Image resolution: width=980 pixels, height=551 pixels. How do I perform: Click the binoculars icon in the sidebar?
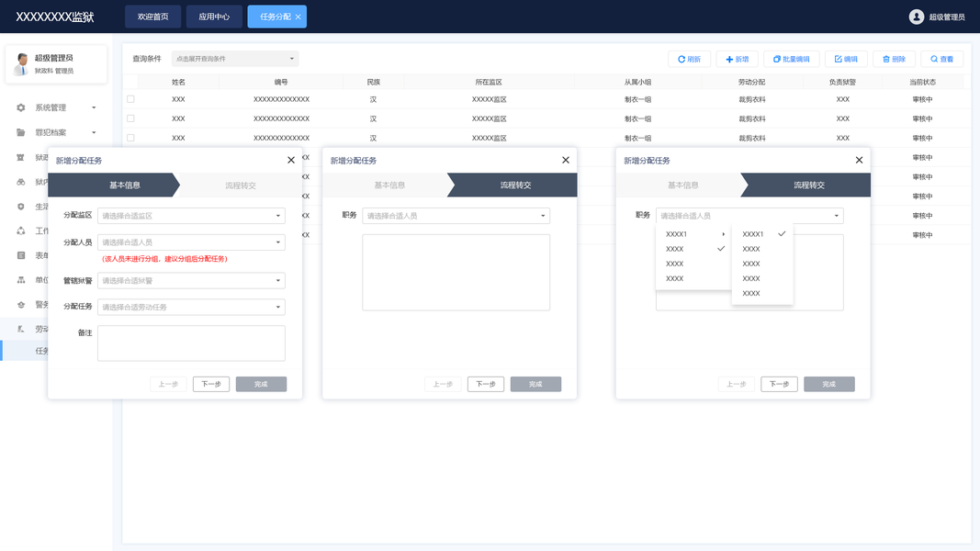pyautogui.click(x=20, y=182)
